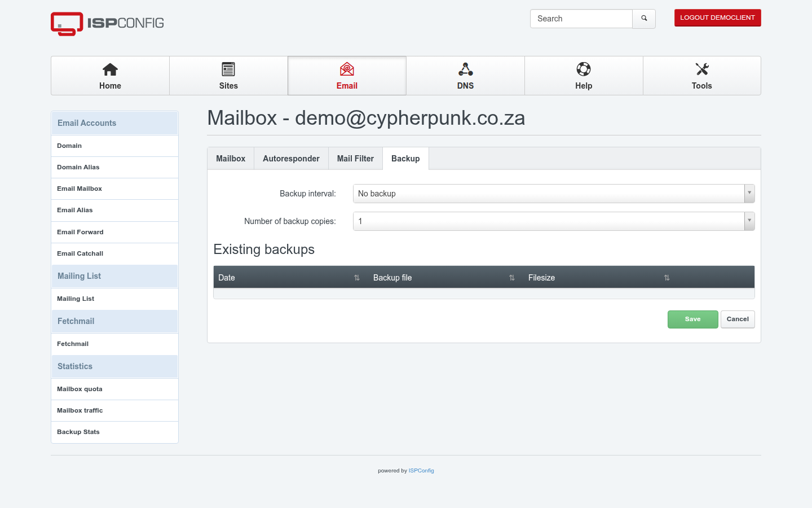This screenshot has width=812, height=508.
Task: Follow the ISPConfig footer link
Action: click(421, 471)
